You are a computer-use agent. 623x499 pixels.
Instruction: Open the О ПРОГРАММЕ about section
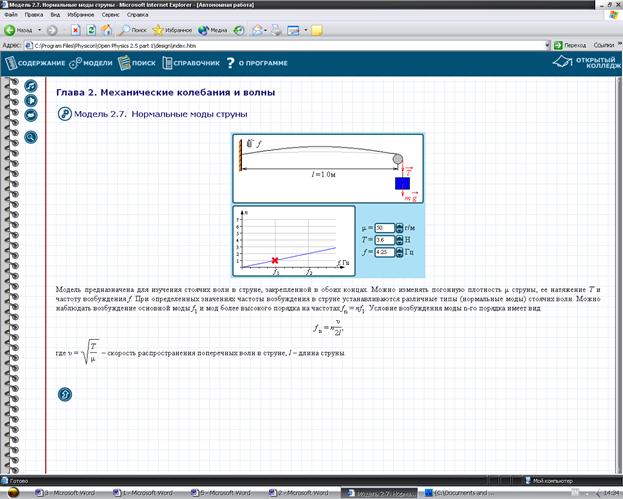pos(257,63)
